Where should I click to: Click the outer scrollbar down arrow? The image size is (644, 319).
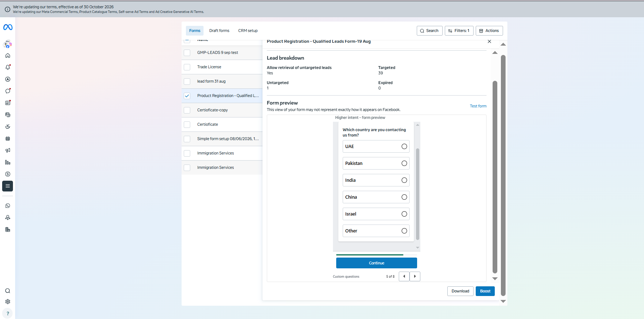pyautogui.click(x=503, y=301)
